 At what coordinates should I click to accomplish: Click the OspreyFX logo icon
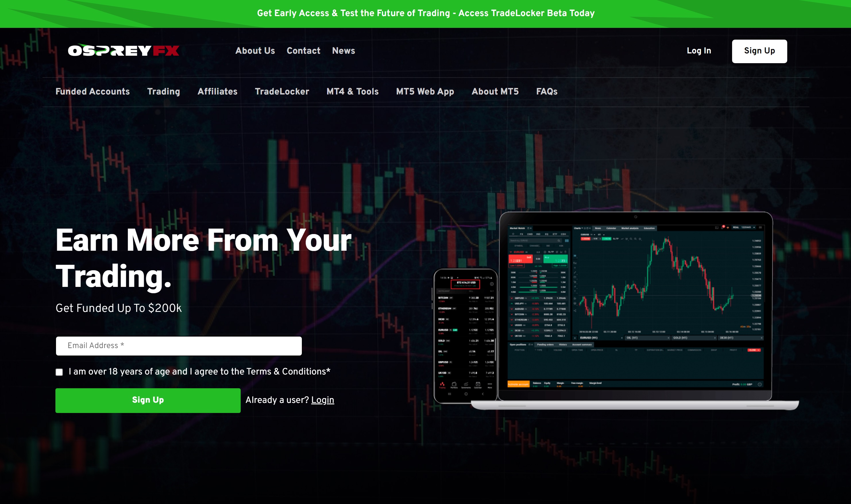(x=122, y=51)
